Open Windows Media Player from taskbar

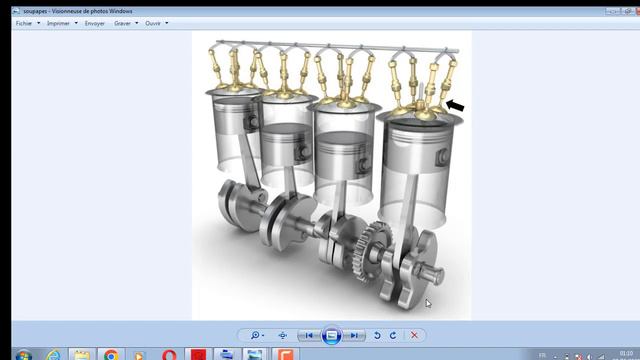[x=140, y=355]
